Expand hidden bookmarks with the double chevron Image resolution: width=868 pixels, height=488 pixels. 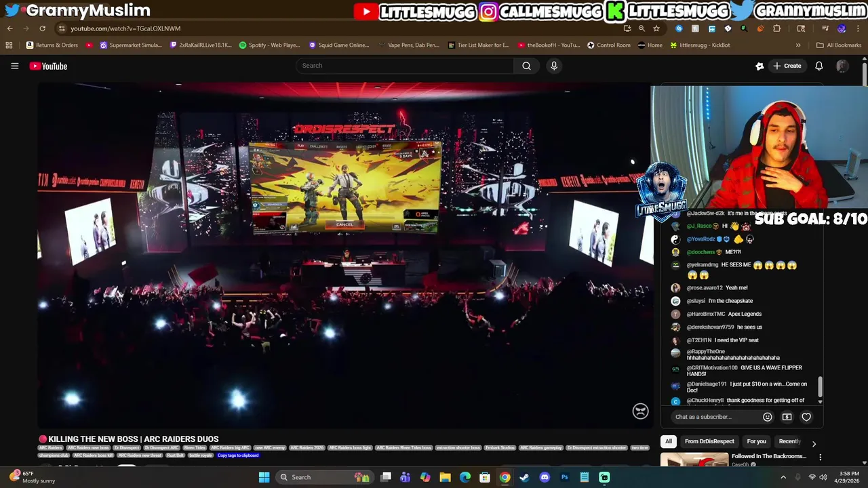pyautogui.click(x=798, y=45)
